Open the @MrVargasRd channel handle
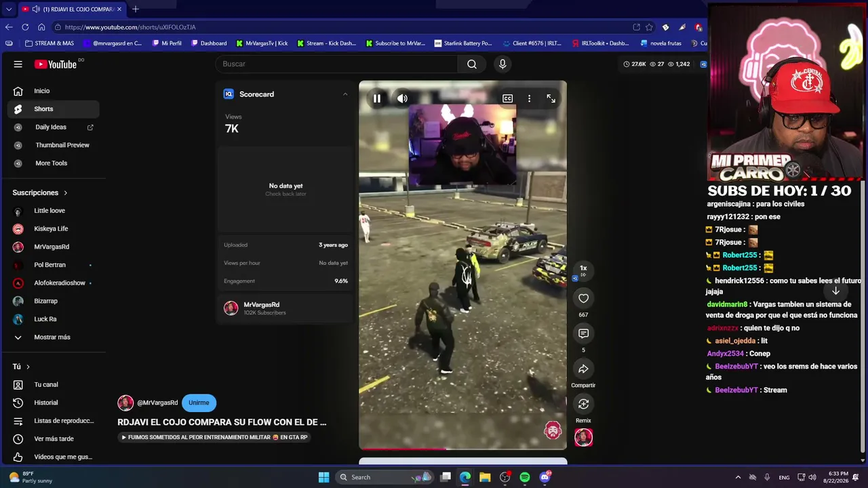Image resolution: width=868 pixels, height=488 pixels. (x=157, y=403)
